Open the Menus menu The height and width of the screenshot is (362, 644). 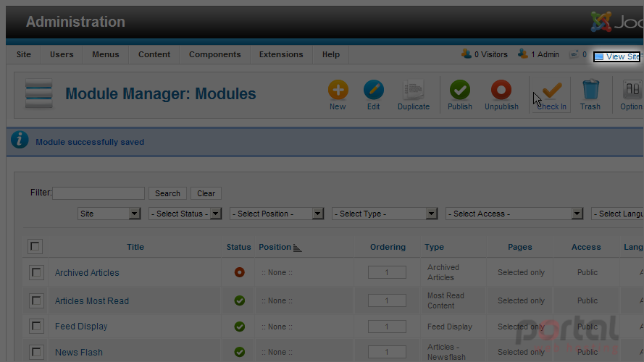pos(106,54)
